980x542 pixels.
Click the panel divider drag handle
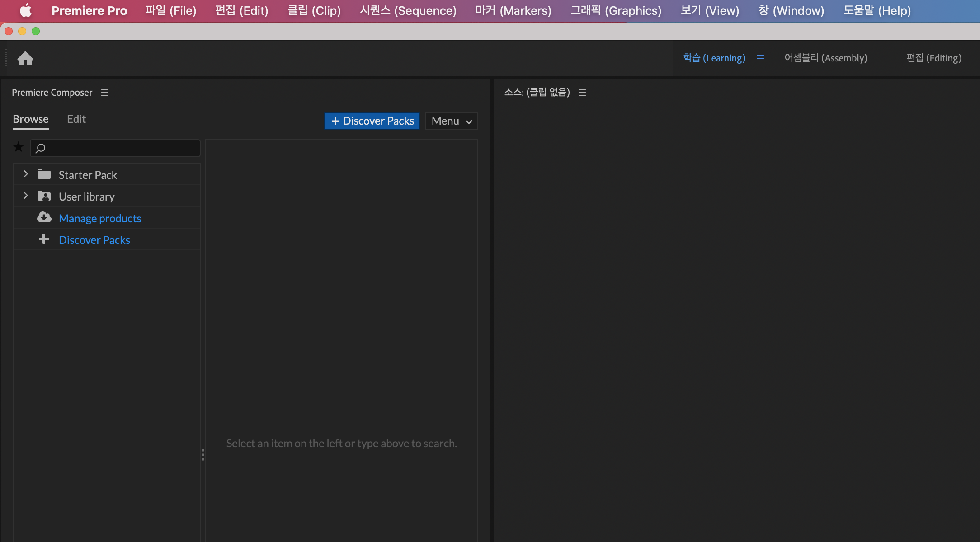click(x=203, y=455)
